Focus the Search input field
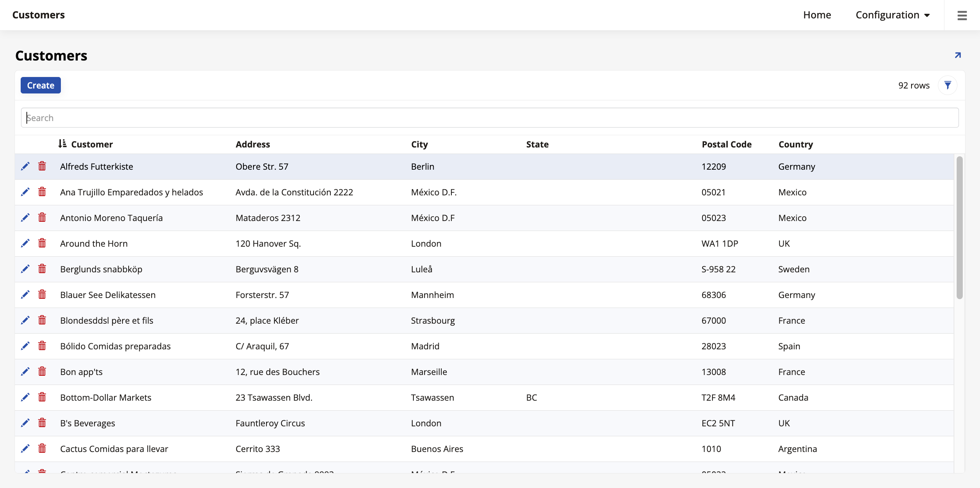The height and width of the screenshot is (488, 980). pyautogui.click(x=489, y=118)
